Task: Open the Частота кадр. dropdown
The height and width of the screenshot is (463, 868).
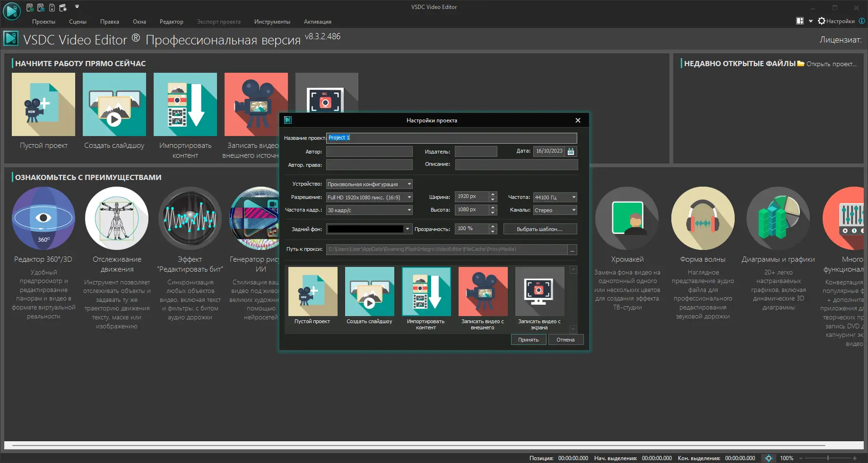Action: pos(369,210)
